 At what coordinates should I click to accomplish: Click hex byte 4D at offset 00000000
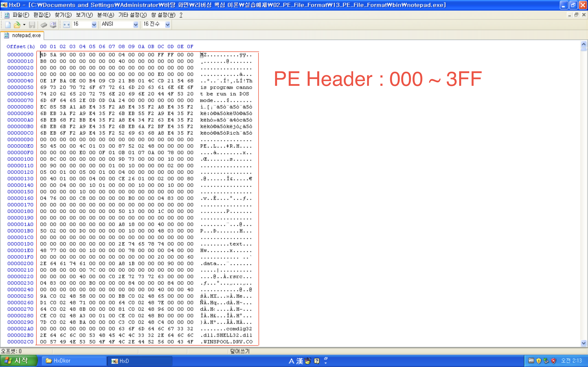pos(44,55)
